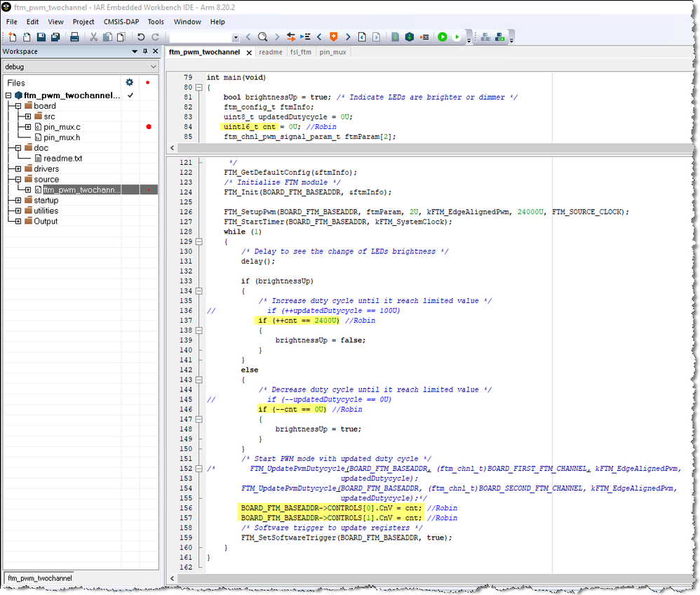Image resolution: width=700 pixels, height=595 pixels.
Task: Open the debug configuration dropdown
Action: click(x=153, y=67)
